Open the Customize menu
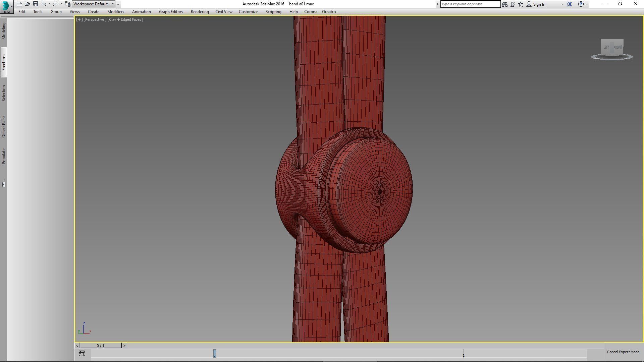This screenshot has width=644, height=362. click(x=248, y=12)
